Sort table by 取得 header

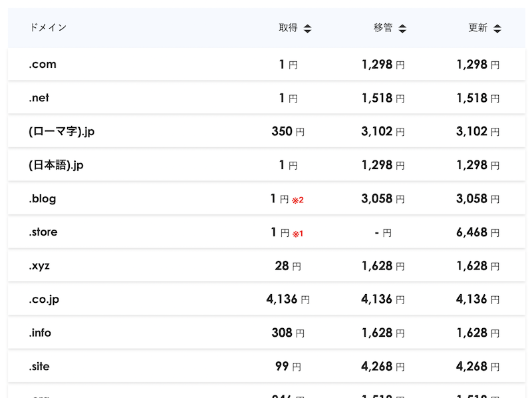[x=288, y=28]
